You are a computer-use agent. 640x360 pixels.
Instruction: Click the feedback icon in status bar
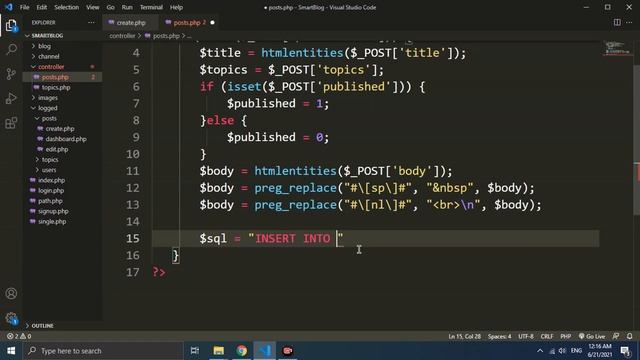tap(616, 336)
